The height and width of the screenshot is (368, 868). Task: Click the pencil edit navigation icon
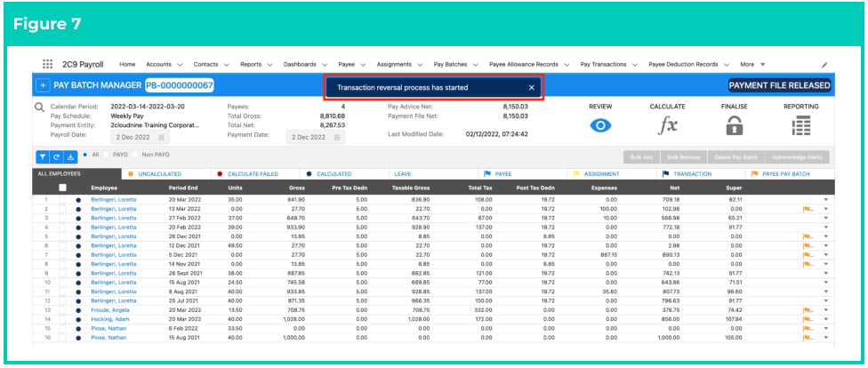[824, 65]
